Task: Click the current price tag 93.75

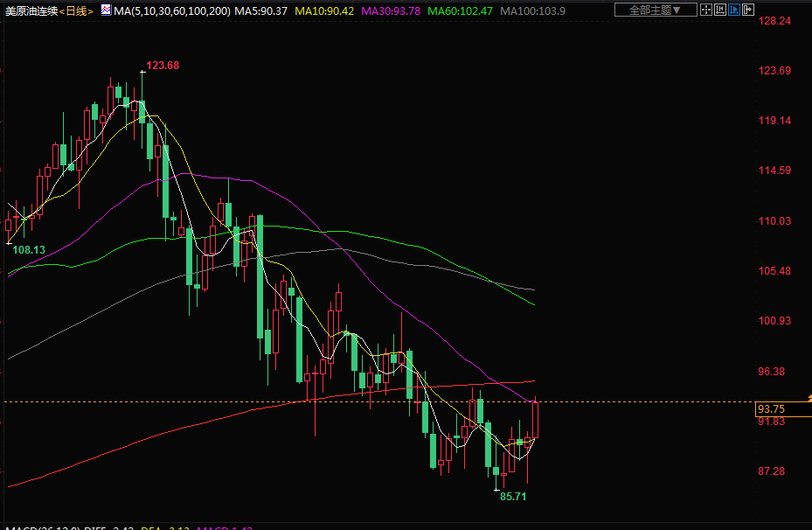Action: (x=771, y=408)
